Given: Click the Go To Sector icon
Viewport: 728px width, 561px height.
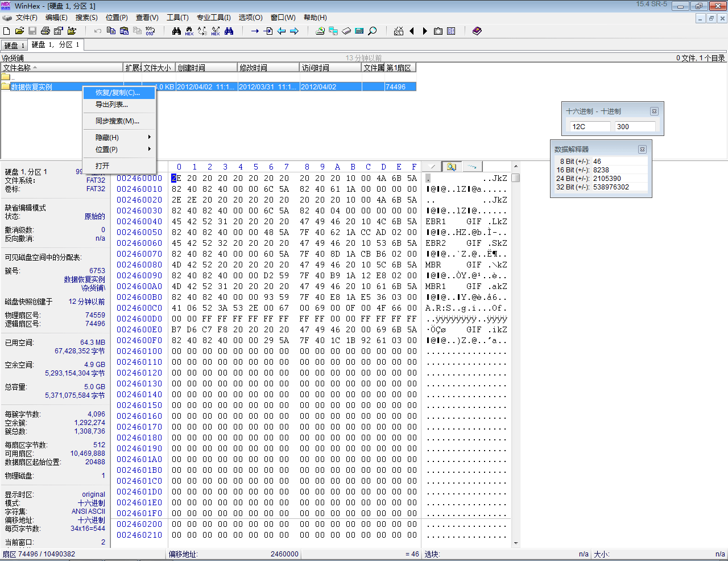Looking at the screenshot, I should point(268,31).
